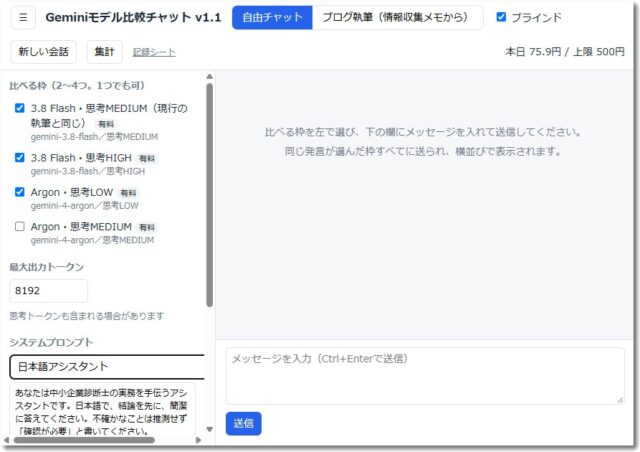
Task: Open the 日本語アシスタント system prompt dropdown
Action: coord(107,367)
